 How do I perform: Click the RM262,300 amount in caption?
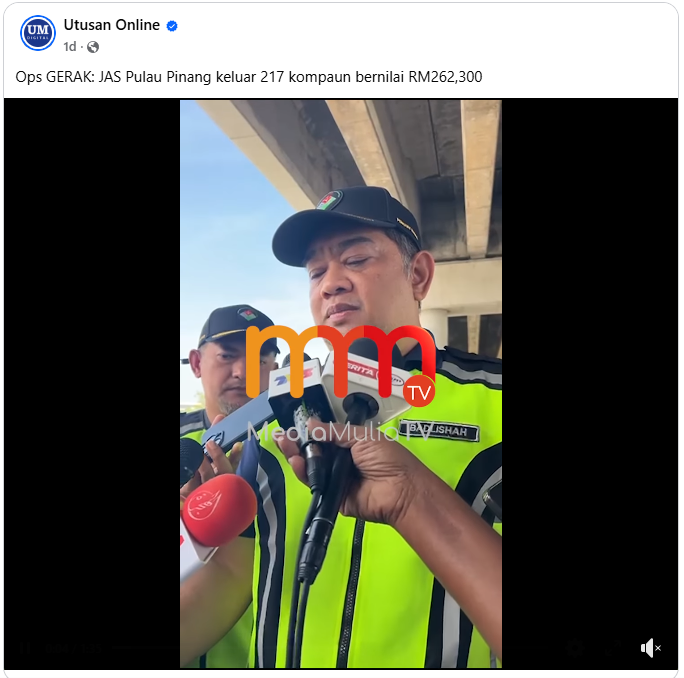[445, 77]
